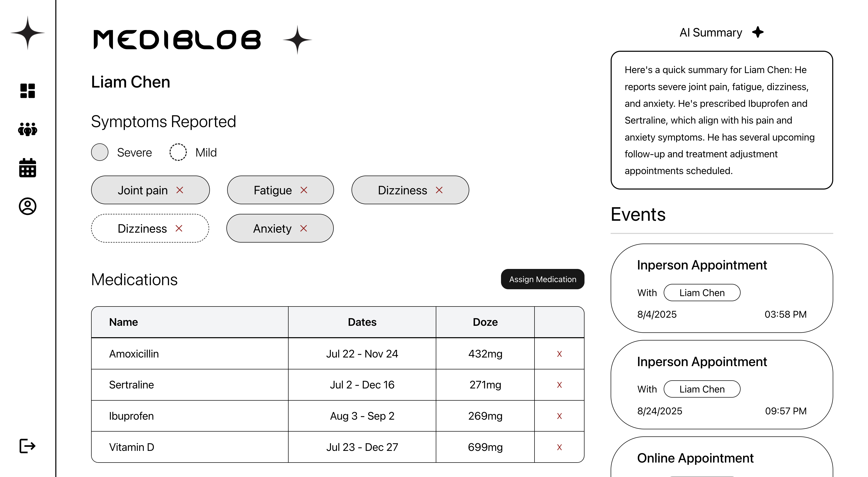Image resolution: width=868 pixels, height=477 pixels.
Task: Click the logout icon at sidebar bottom
Action: (x=28, y=446)
